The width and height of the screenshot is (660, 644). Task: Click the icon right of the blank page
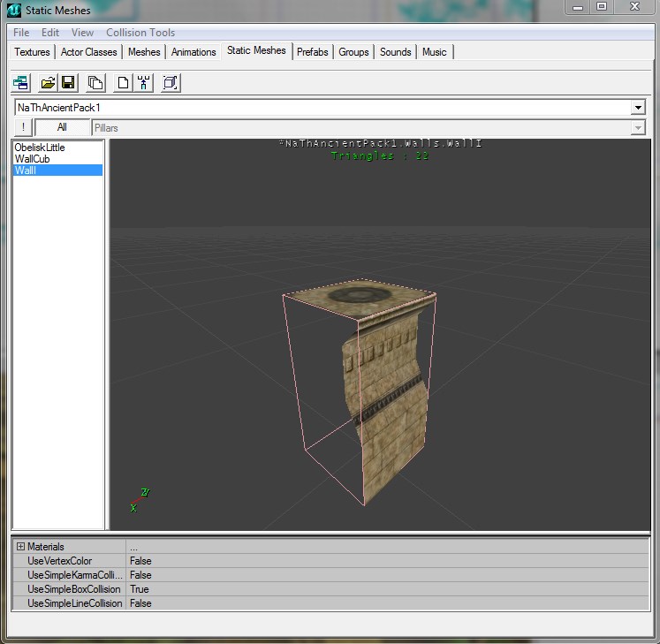coord(143,83)
